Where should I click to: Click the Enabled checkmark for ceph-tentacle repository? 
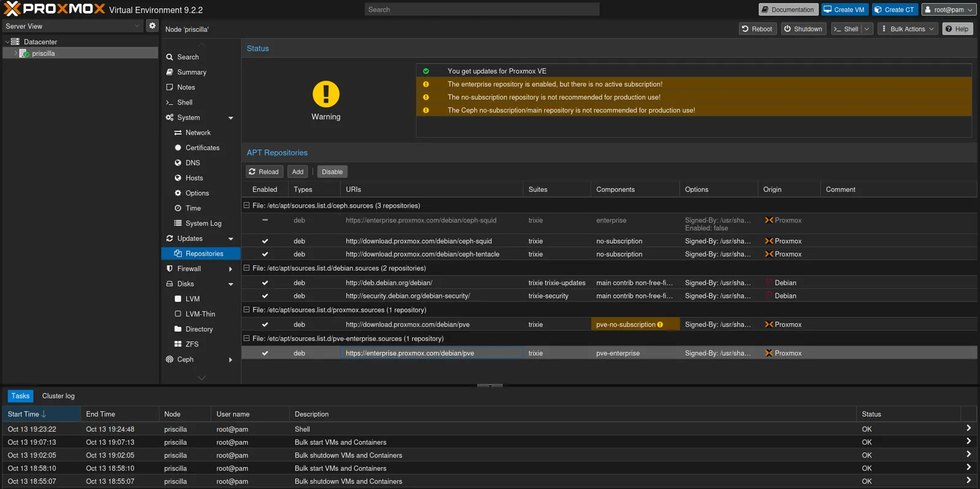[x=265, y=254]
